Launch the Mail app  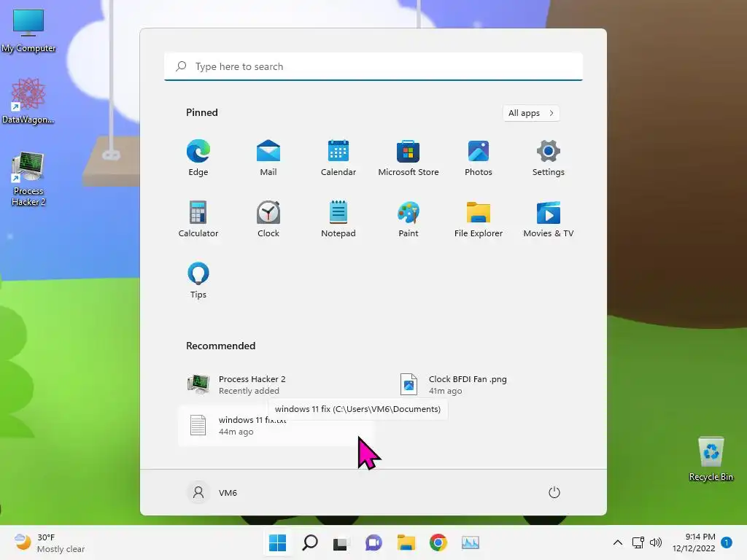(x=268, y=157)
